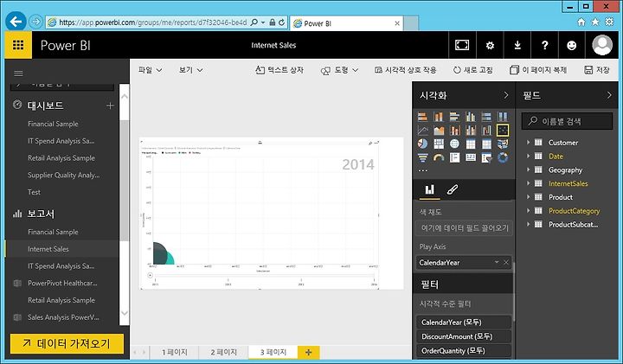Toggle the hamburger navigation pane icon
The width and height of the screenshot is (623, 364).
[18, 73]
